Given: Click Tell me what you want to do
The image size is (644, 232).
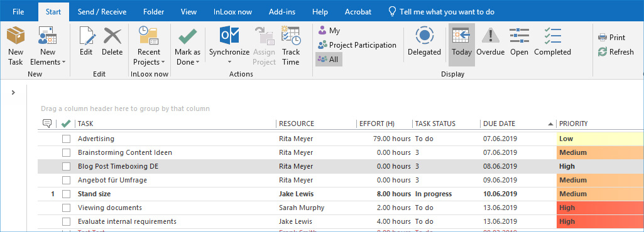Looking at the screenshot, I should [442, 11].
